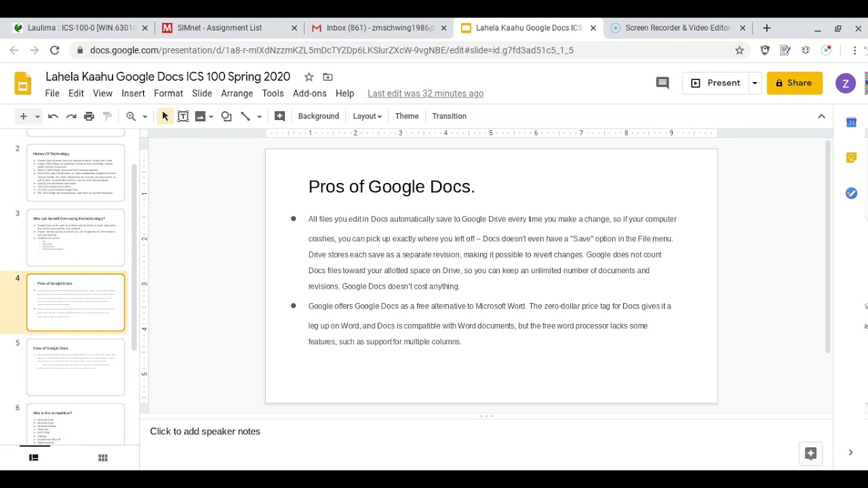Click 'Last edit was 32 minutes ago' link

[425, 94]
